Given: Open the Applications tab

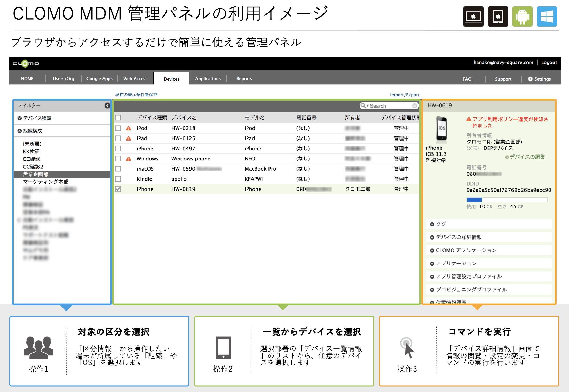Looking at the screenshot, I should (x=208, y=79).
